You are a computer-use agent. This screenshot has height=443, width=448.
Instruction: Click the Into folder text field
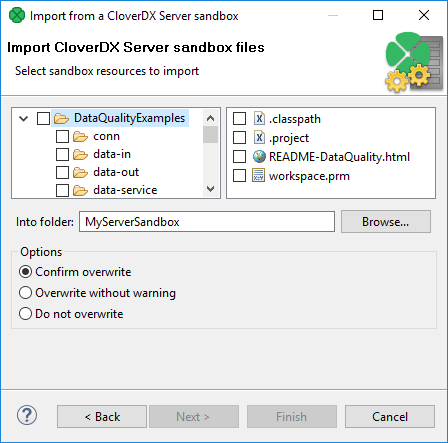tap(207, 222)
